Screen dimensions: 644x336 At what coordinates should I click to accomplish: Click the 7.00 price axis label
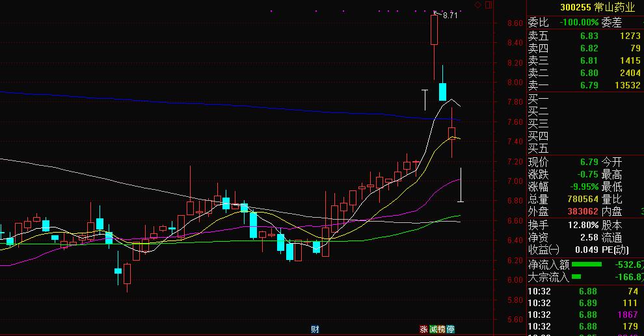(515, 181)
